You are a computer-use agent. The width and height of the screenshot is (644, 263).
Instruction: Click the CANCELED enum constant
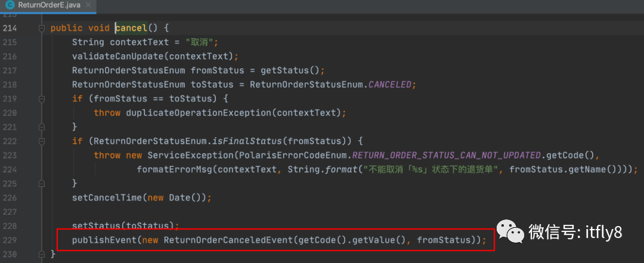coord(390,85)
